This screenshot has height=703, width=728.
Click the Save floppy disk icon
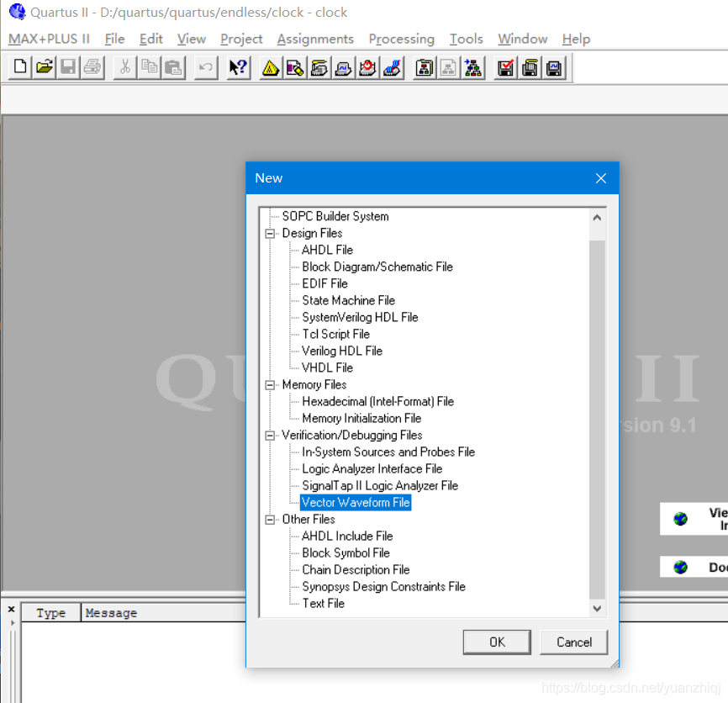(68, 67)
